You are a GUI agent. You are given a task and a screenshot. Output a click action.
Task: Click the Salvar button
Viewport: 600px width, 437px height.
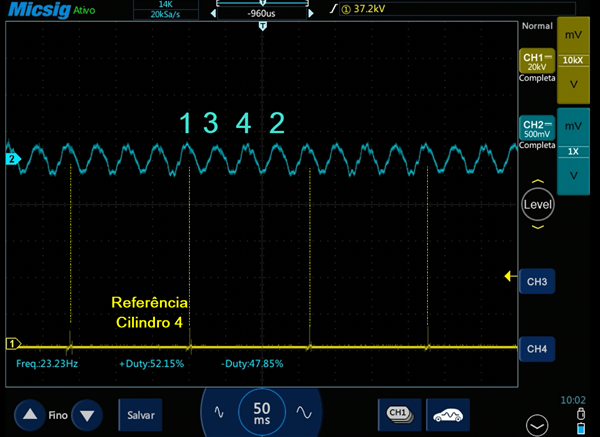pos(138,413)
